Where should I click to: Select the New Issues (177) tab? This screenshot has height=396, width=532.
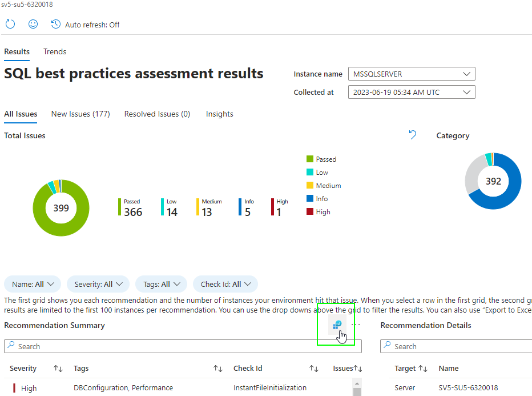point(80,114)
